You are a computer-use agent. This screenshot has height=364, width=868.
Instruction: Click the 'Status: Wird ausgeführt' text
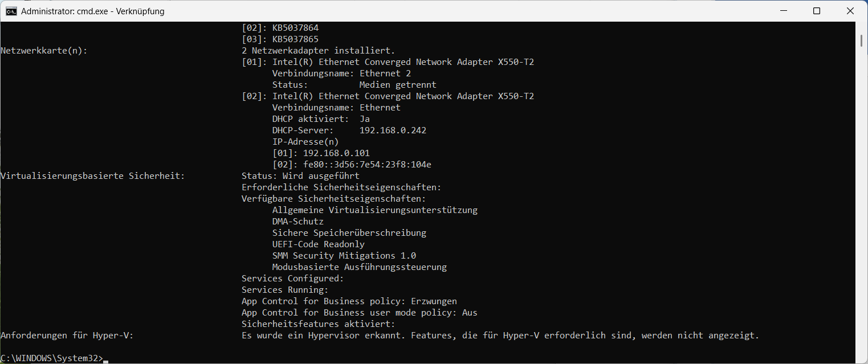300,176
